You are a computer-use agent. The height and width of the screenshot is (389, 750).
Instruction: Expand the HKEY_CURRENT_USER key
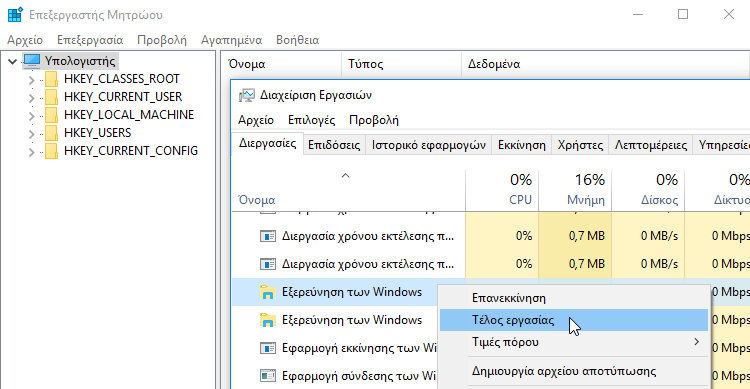click(32, 98)
